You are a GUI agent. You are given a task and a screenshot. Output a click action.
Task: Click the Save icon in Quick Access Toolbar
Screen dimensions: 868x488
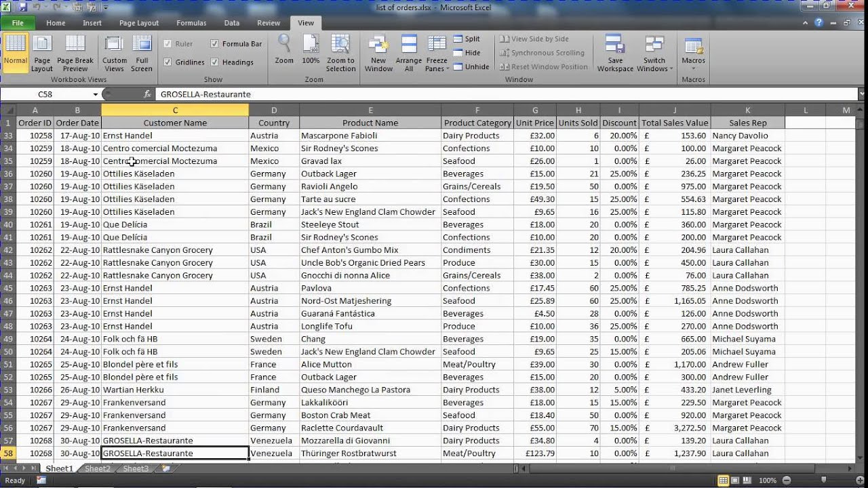(22, 7)
